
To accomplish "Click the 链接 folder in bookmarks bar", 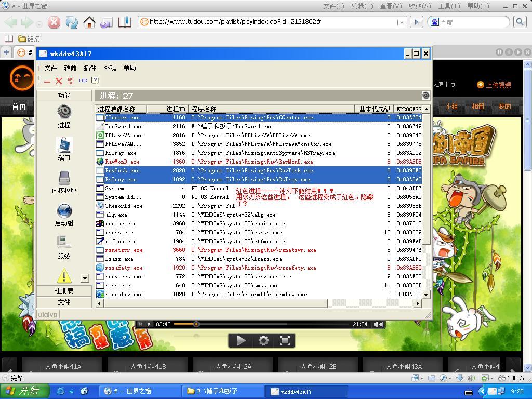I will click(x=29, y=38).
